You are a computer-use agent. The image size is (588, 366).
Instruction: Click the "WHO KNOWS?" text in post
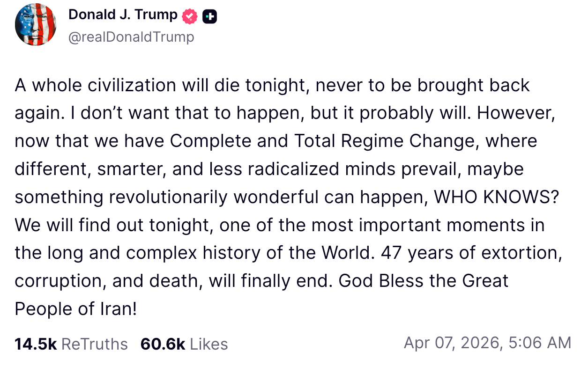click(x=497, y=198)
